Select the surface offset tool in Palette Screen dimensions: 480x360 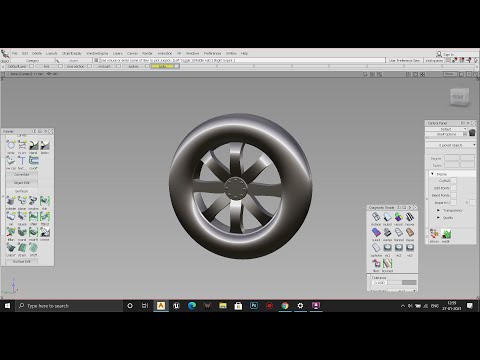tap(33, 248)
